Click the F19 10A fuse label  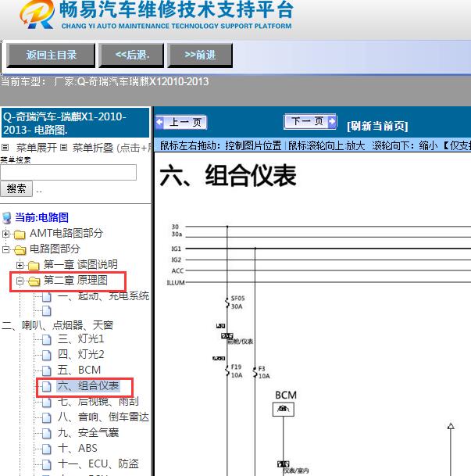(x=237, y=371)
